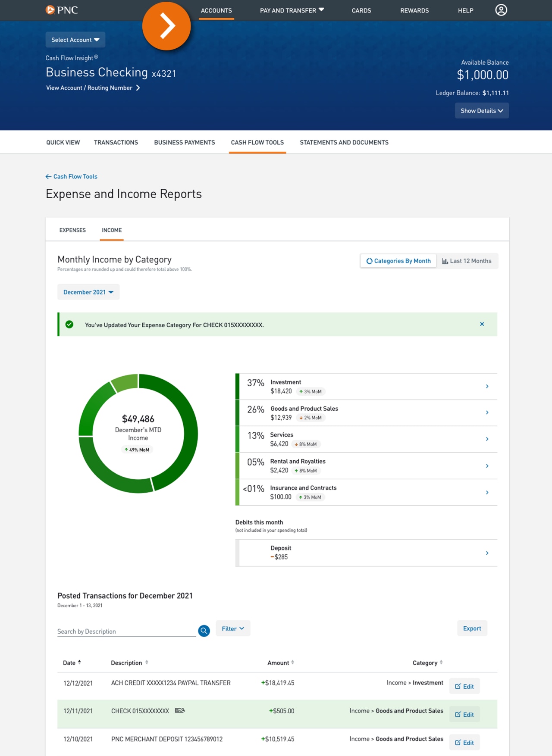Switch to Last 12 Months view
This screenshot has width=552, height=756.
tap(467, 261)
